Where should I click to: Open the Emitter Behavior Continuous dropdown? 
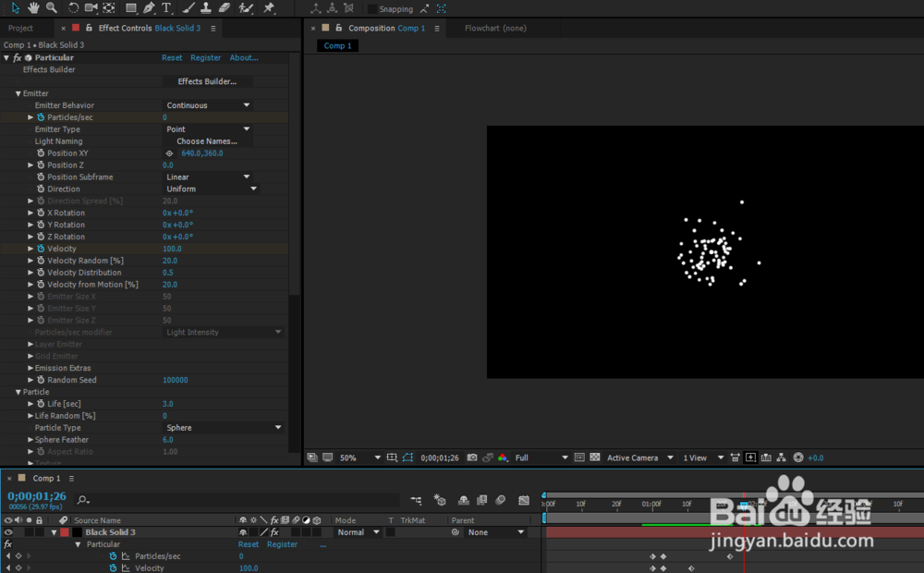[x=207, y=105]
